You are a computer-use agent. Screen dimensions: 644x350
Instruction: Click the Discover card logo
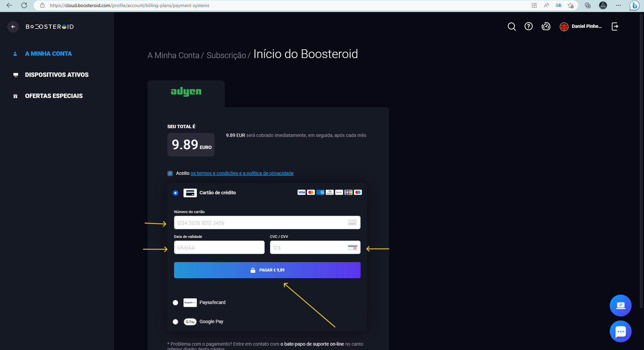click(x=339, y=192)
